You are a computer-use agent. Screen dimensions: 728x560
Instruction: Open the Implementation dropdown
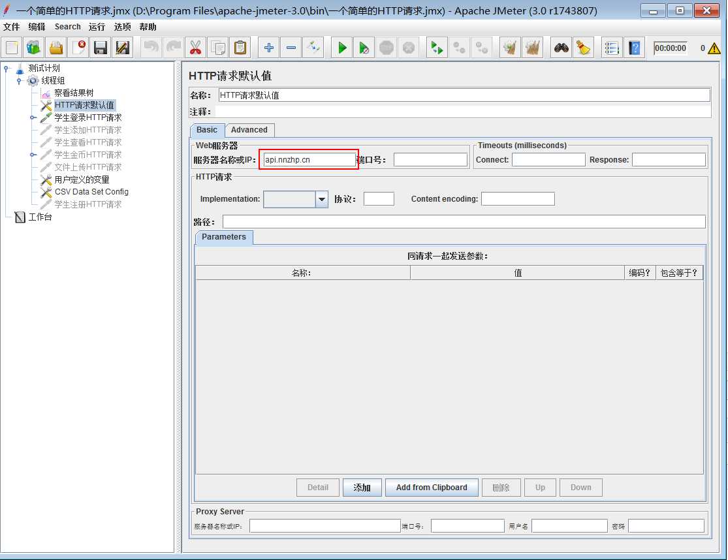click(x=322, y=200)
